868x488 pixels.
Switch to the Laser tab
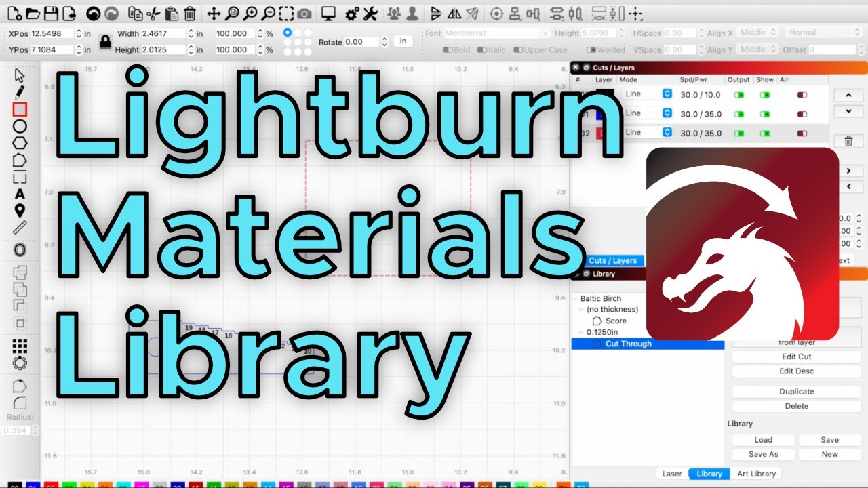pos(672,474)
